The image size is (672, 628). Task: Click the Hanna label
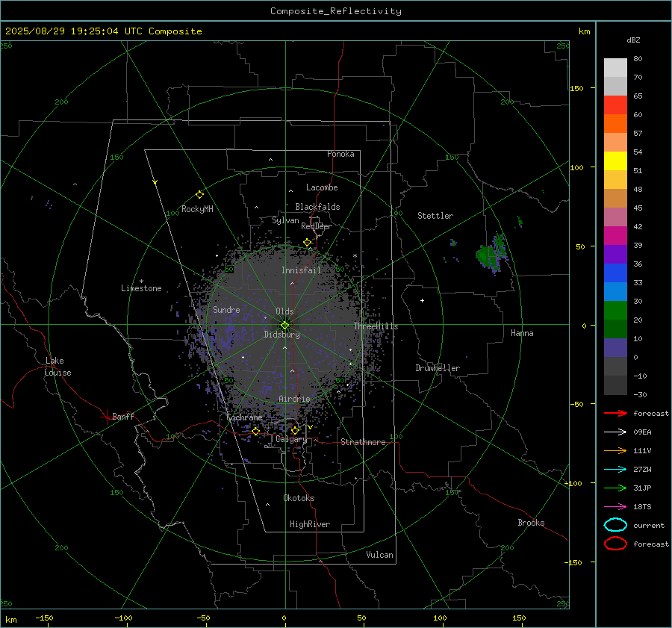coord(522,333)
